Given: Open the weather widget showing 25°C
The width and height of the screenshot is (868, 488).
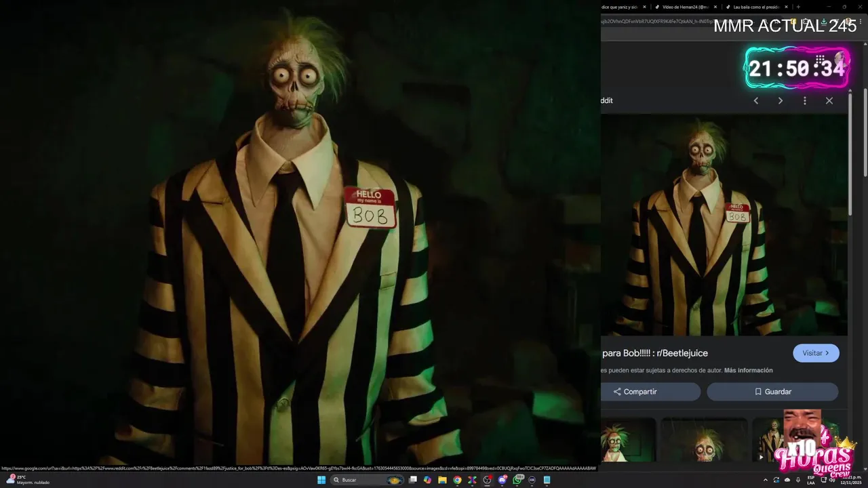Looking at the screenshot, I should click(x=28, y=480).
